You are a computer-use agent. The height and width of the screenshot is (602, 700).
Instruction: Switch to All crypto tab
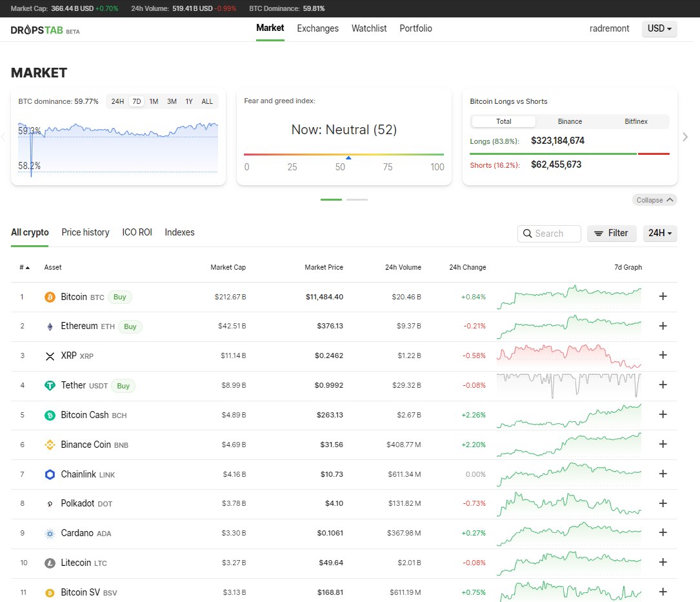pyautogui.click(x=30, y=233)
